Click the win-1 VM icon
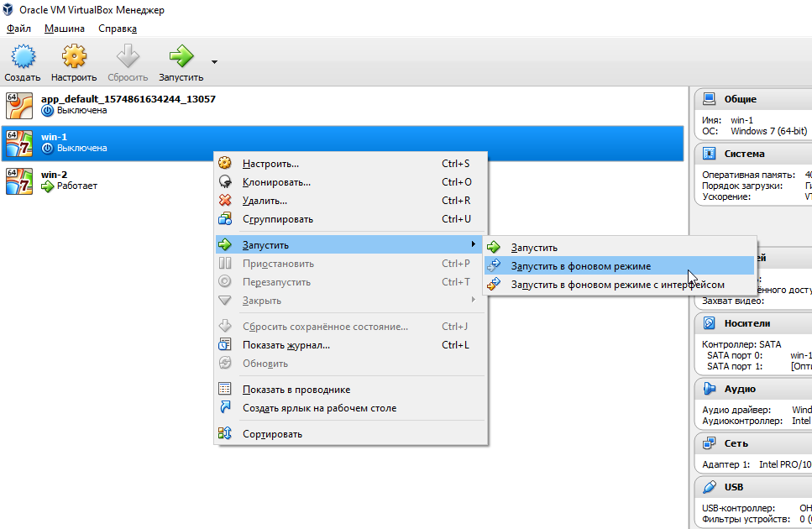The width and height of the screenshot is (812, 529). click(x=19, y=143)
